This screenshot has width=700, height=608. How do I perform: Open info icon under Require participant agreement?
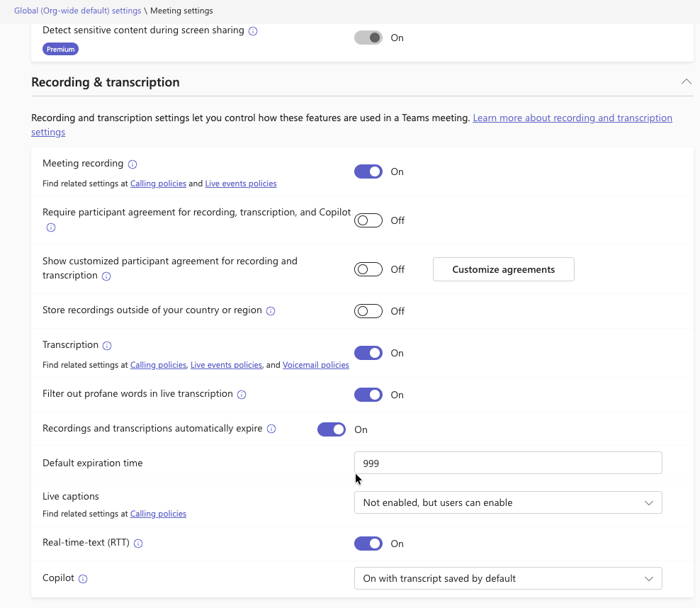click(51, 227)
